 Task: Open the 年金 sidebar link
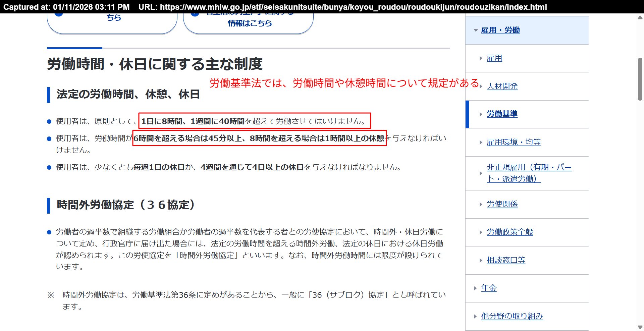(x=489, y=288)
